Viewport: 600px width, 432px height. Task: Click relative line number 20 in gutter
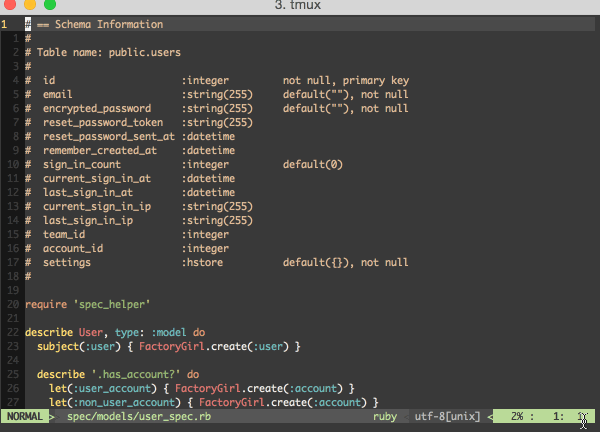13,305
